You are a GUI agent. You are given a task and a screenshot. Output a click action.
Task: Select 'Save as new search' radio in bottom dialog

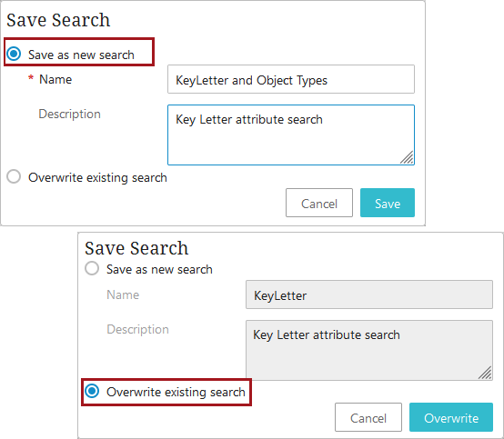92,268
